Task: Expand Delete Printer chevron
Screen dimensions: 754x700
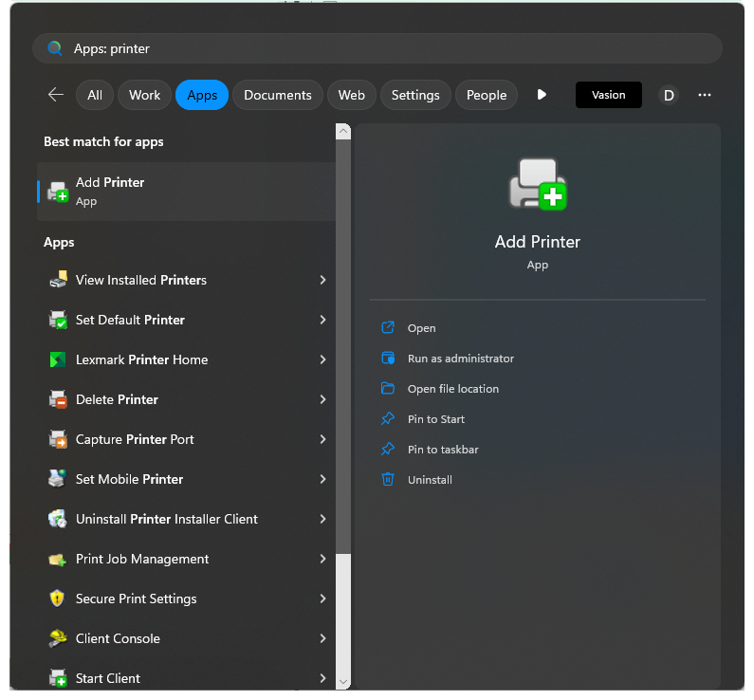Action: click(x=322, y=399)
